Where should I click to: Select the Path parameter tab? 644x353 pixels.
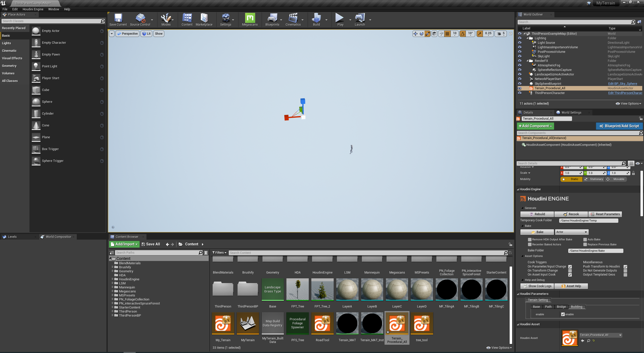(x=548, y=307)
